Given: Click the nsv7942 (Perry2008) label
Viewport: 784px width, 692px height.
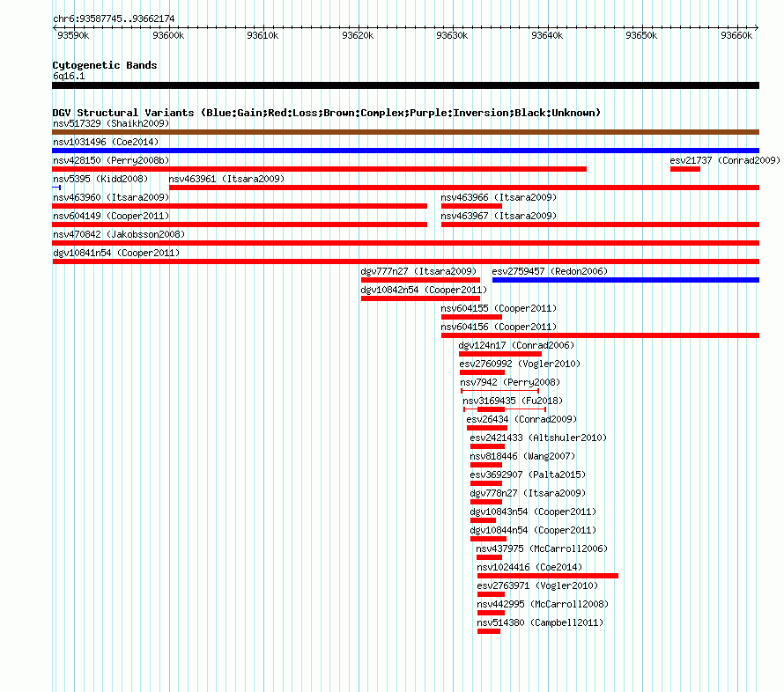Looking at the screenshot, I should click(x=510, y=382).
